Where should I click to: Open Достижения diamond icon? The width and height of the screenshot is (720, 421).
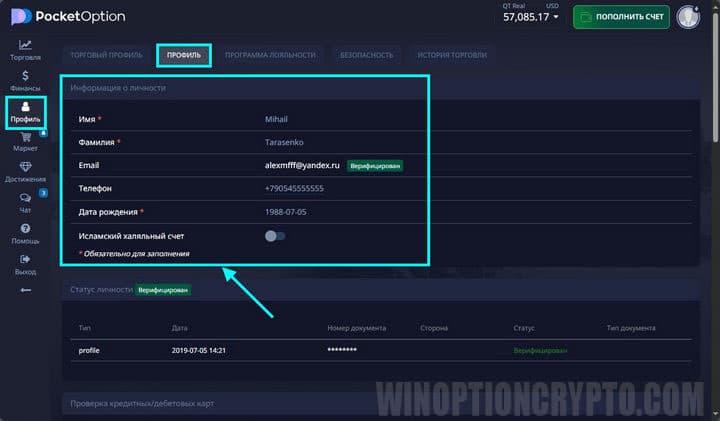(x=25, y=169)
